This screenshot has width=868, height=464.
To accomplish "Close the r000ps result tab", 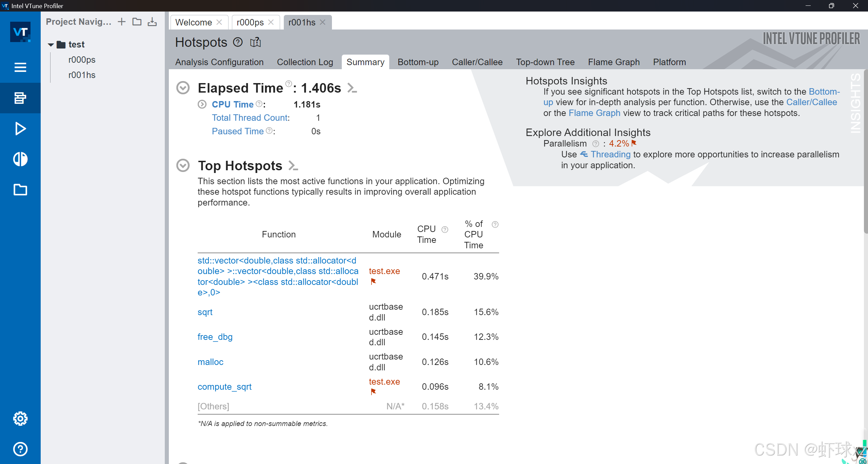I will (271, 22).
